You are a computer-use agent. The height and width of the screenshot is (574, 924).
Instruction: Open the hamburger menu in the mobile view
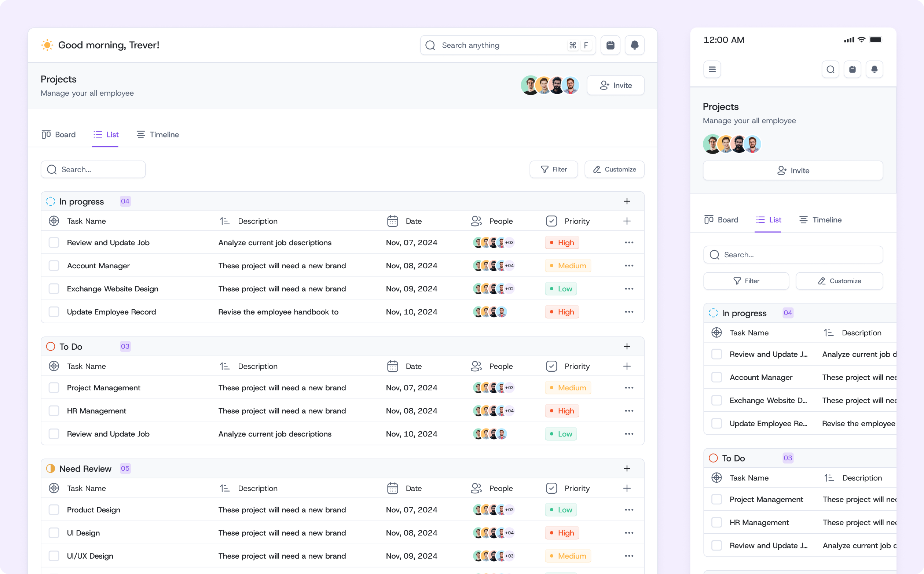[712, 70]
